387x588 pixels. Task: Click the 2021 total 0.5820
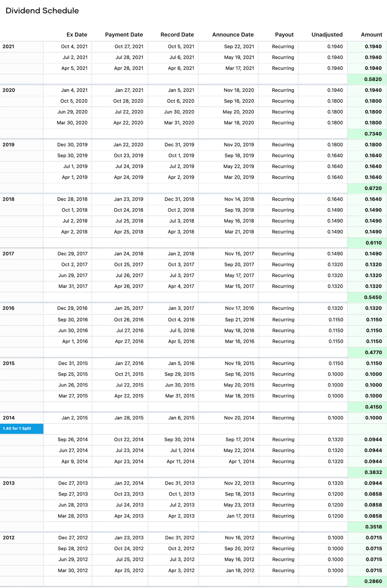373,79
